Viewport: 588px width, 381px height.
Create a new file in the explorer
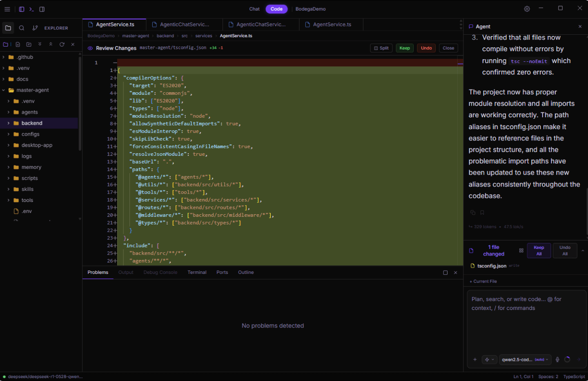[17, 44]
